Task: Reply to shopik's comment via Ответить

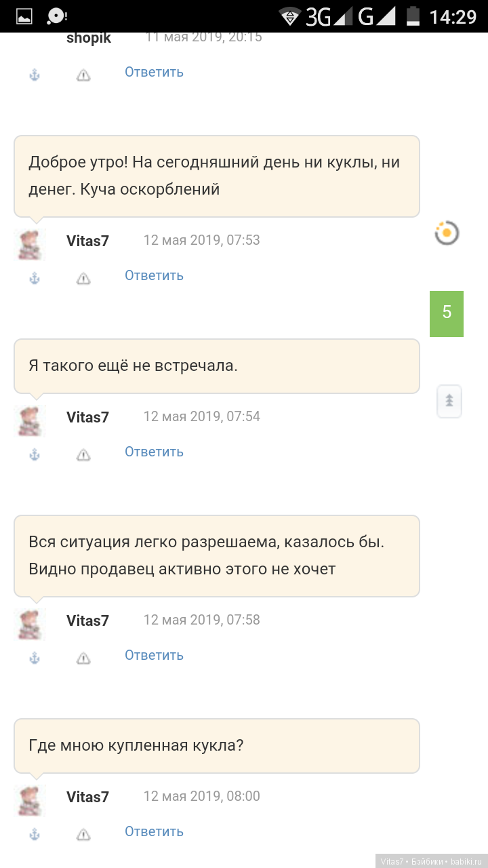Action: pos(154,72)
